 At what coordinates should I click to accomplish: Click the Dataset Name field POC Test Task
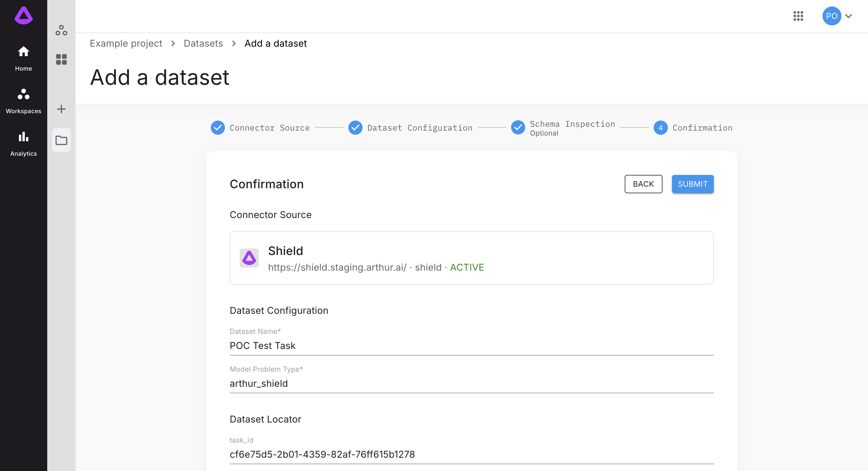471,346
